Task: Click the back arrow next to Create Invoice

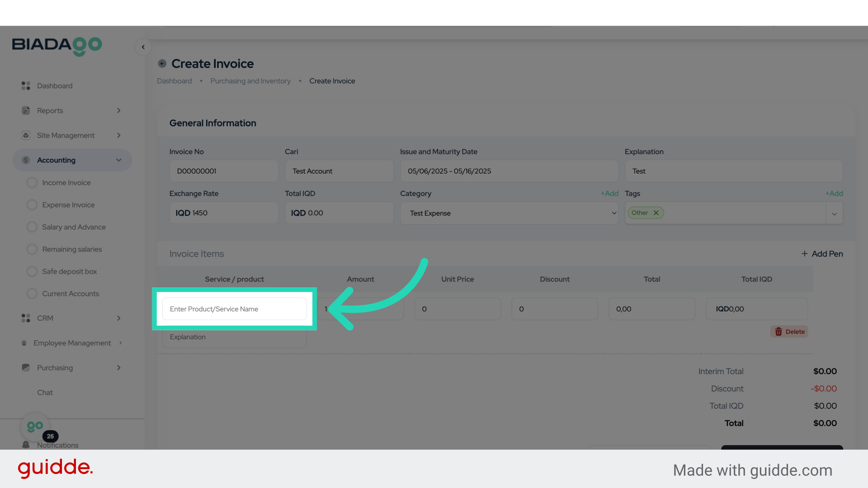Action: pyautogui.click(x=162, y=63)
